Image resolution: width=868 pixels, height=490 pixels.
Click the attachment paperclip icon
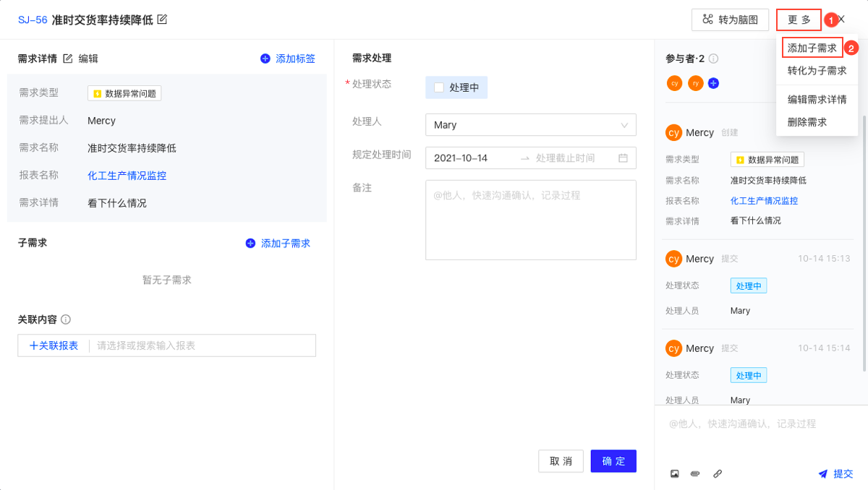(695, 474)
